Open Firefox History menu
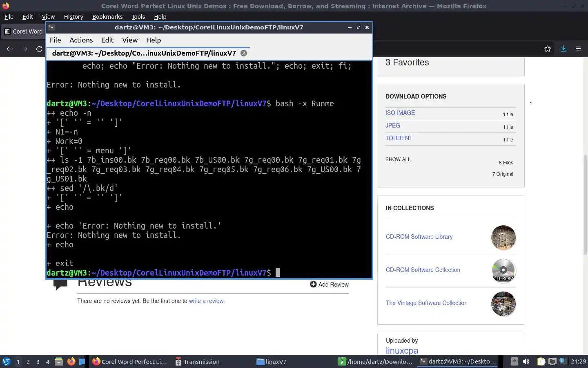588x368 pixels. tap(73, 17)
